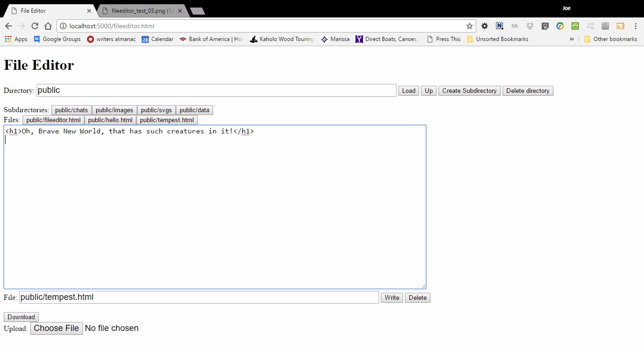Viewport: 644px width, 347px height.
Task: Click the gear extension icon in toolbar
Action: click(485, 26)
